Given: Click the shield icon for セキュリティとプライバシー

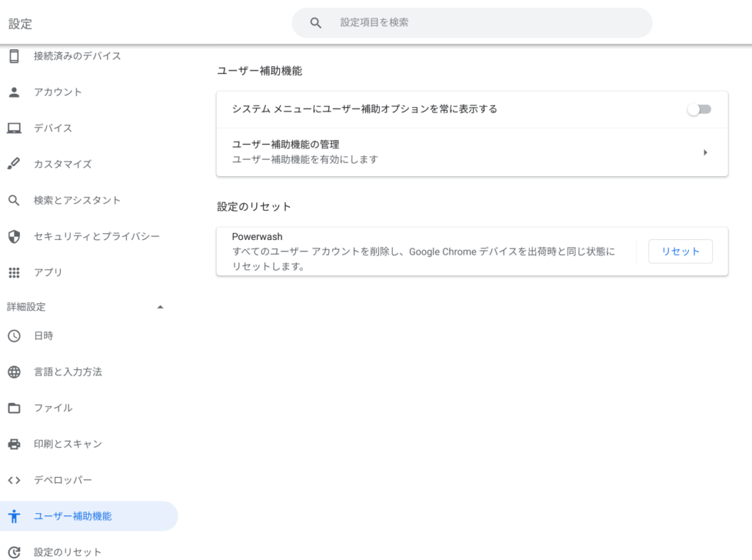Looking at the screenshot, I should [14, 236].
